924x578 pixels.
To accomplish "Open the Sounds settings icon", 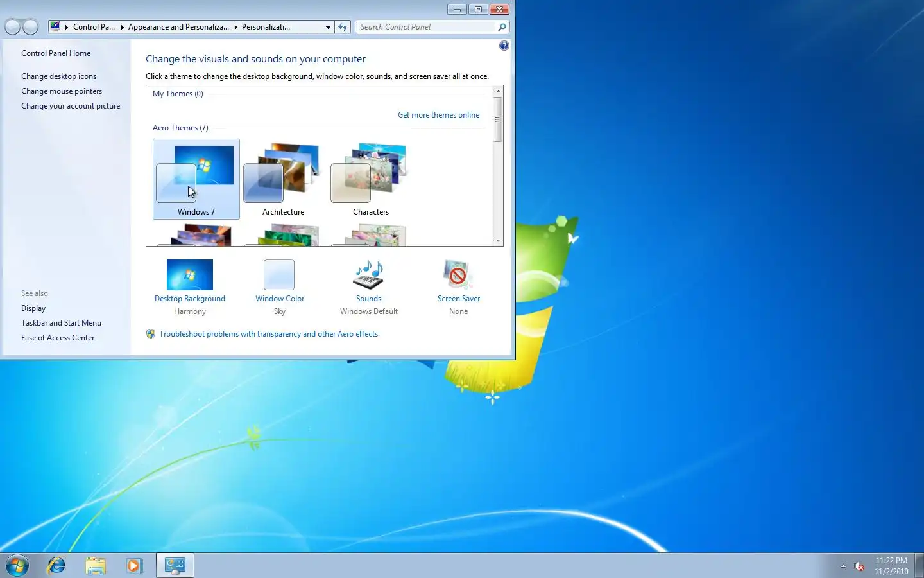I will tap(368, 275).
